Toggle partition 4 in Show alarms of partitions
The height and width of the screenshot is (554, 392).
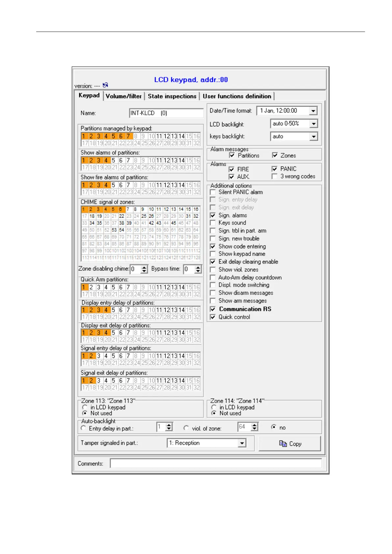tap(106, 161)
